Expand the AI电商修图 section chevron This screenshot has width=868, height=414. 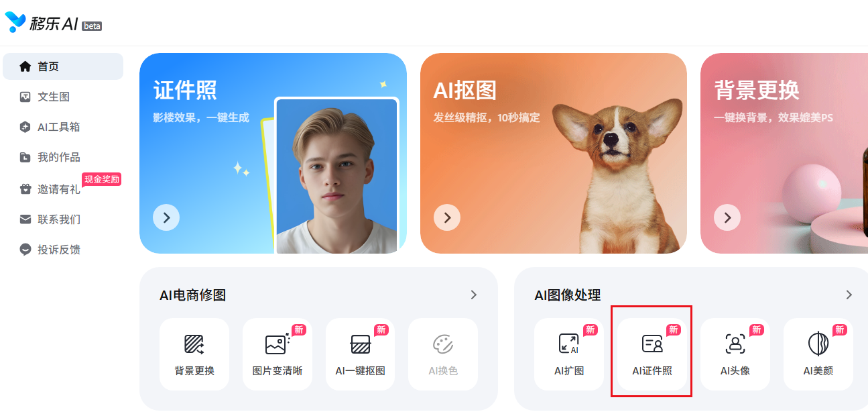(474, 295)
